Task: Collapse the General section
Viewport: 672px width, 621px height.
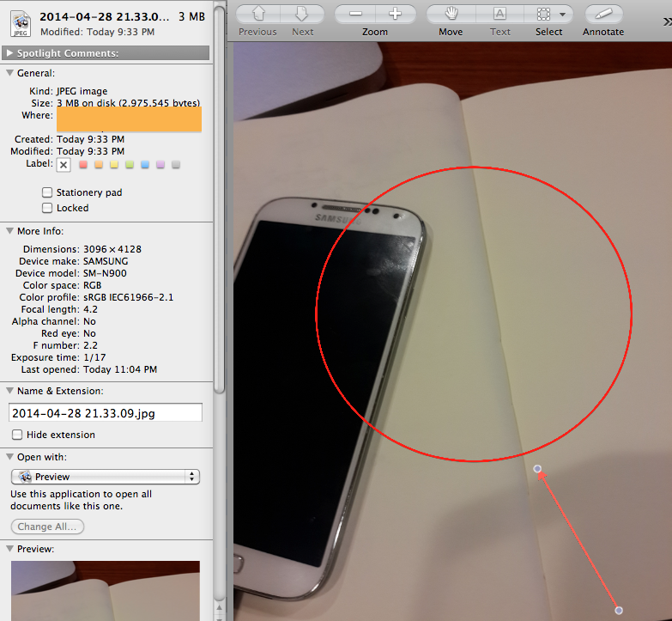Action: tap(9, 73)
